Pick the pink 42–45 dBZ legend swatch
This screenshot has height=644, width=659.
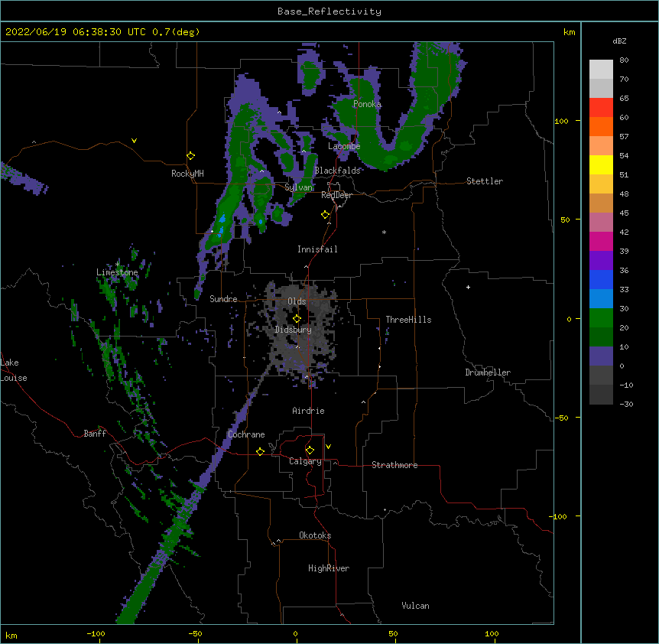coord(601,223)
